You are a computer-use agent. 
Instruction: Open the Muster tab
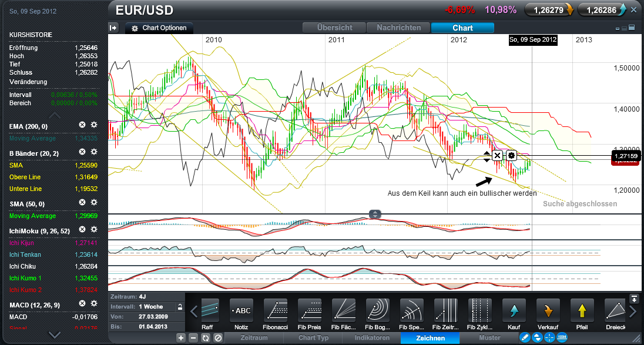[x=489, y=337]
